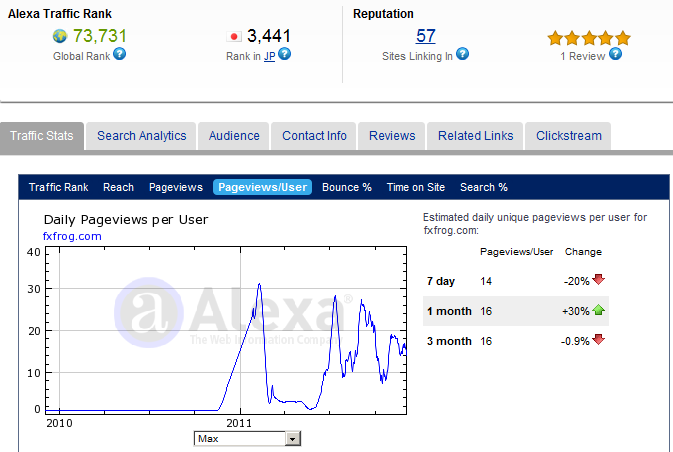Click the fxfrog.com link above the chart
Image resolution: width=673 pixels, height=452 pixels.
(x=72, y=236)
